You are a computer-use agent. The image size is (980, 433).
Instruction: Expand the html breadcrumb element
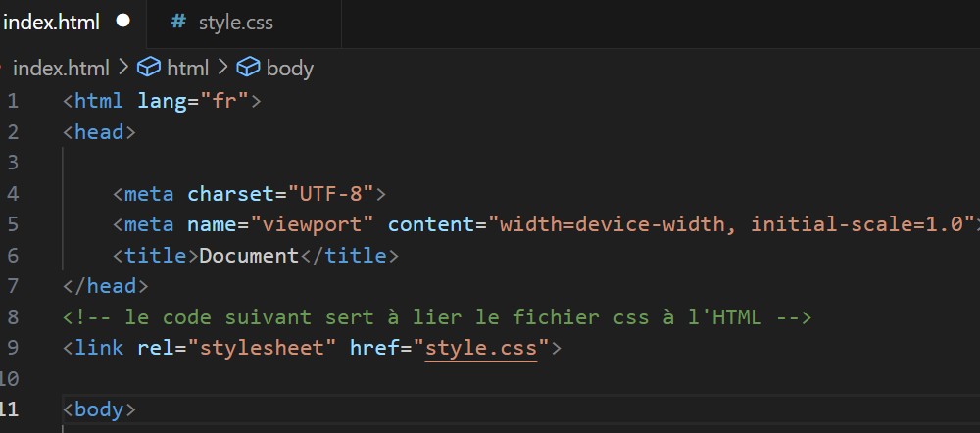(x=187, y=68)
